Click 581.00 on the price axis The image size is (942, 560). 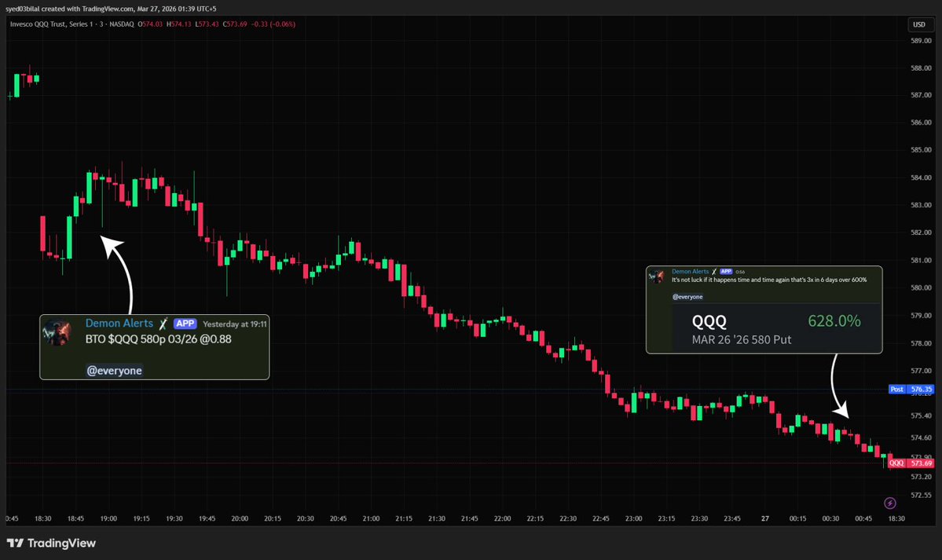click(x=921, y=260)
